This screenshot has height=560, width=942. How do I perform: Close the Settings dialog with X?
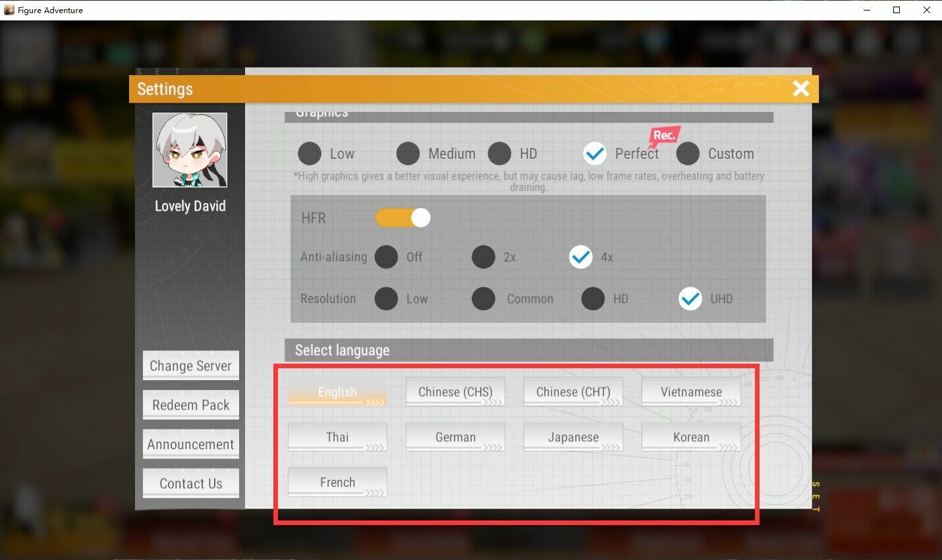click(800, 88)
